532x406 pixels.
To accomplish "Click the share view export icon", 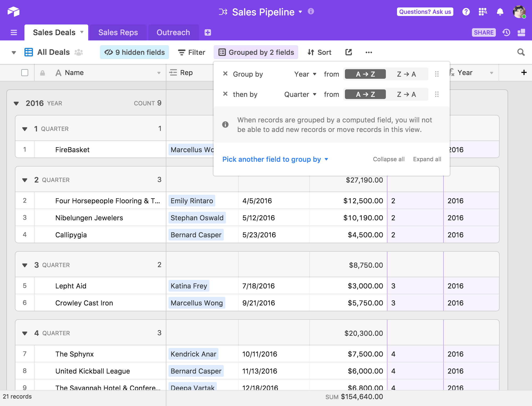I will (349, 52).
